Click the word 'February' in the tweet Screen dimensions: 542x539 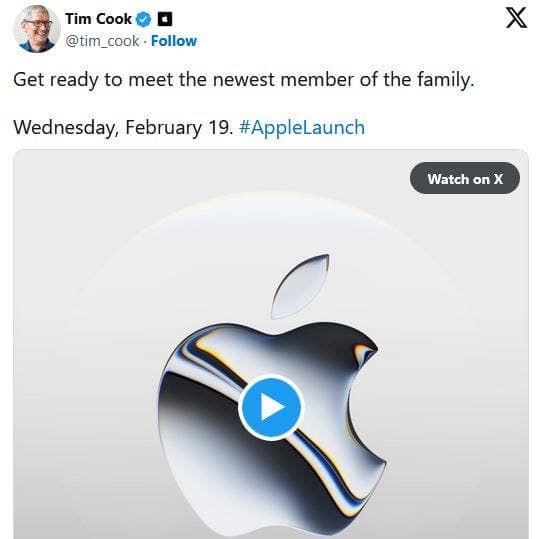163,128
